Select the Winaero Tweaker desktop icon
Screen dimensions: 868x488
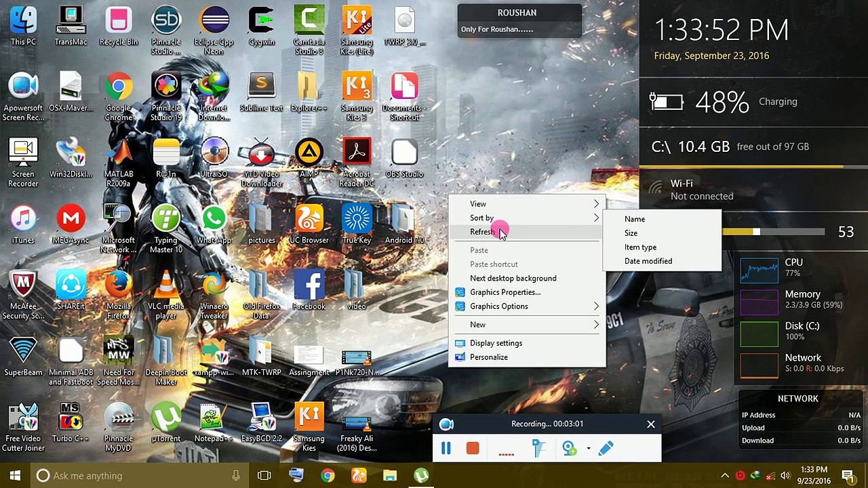pyautogui.click(x=214, y=295)
